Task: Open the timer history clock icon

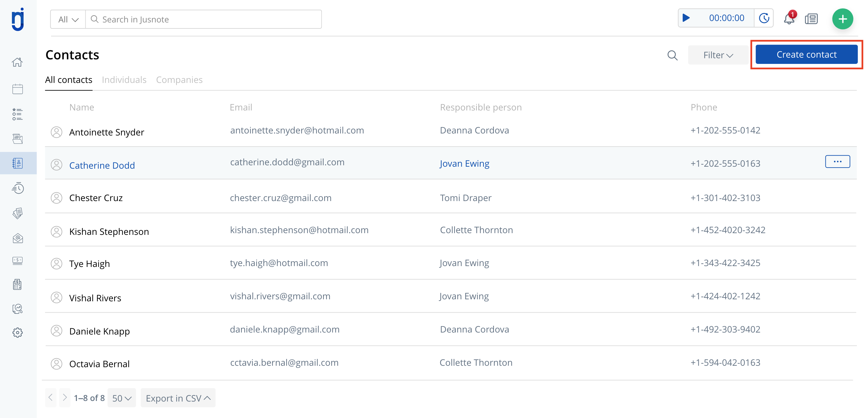Action: 764,18
